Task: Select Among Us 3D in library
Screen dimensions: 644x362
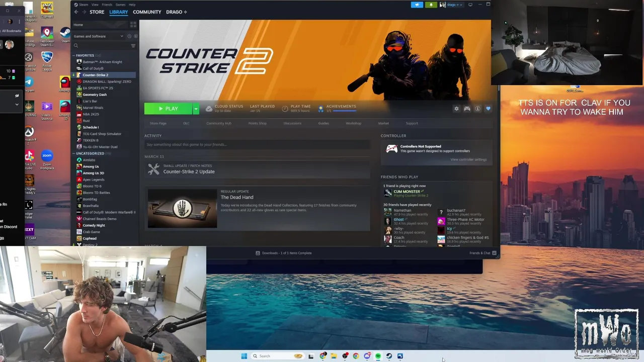Action: 93,173
